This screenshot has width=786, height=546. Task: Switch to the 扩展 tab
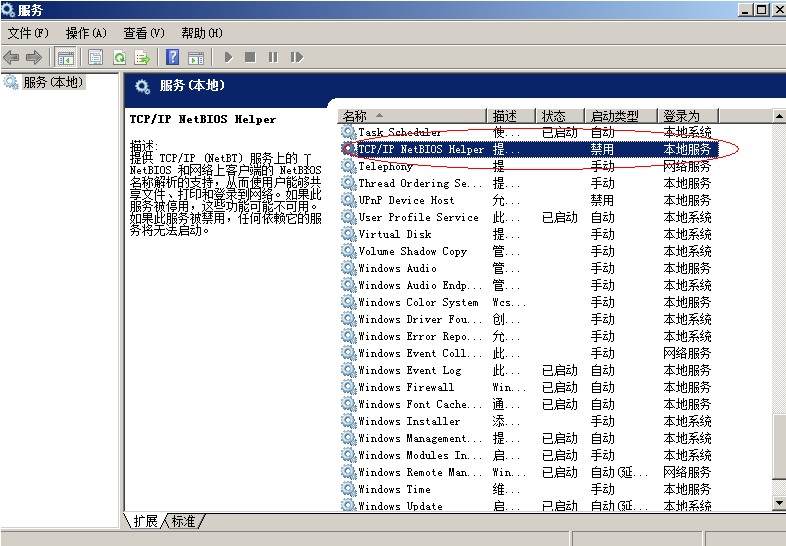[x=145, y=521]
